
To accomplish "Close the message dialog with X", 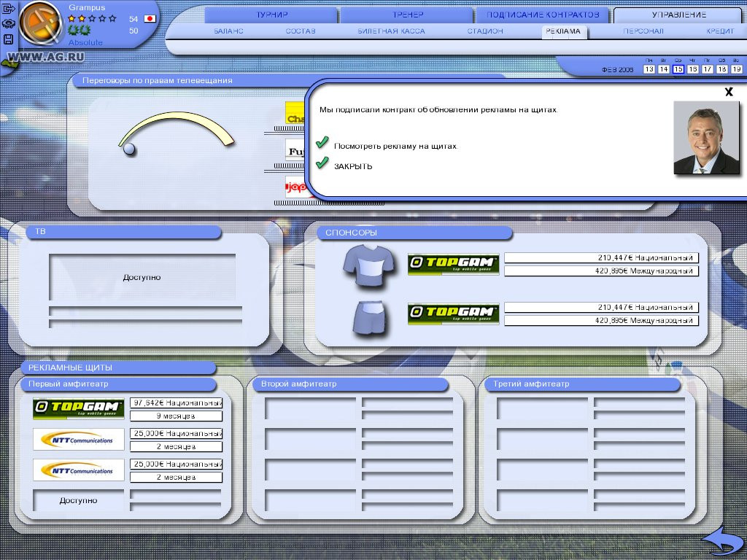I will (729, 92).
